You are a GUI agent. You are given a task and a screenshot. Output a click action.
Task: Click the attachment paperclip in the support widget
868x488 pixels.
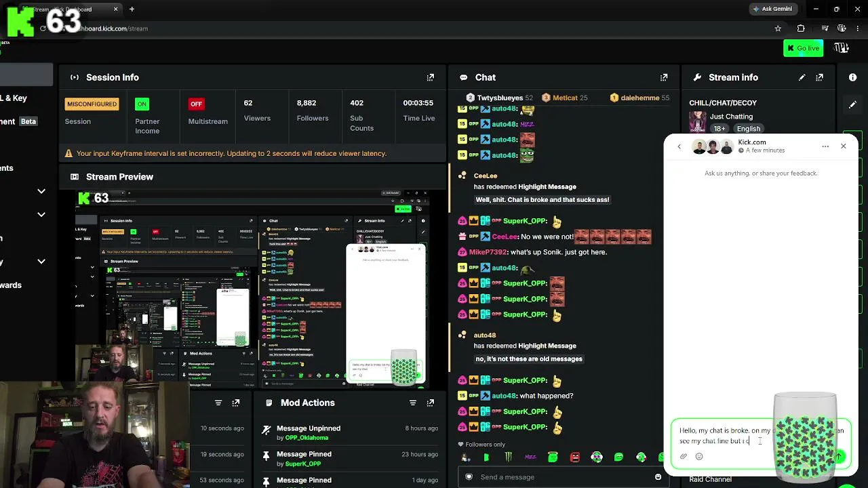coord(684,456)
